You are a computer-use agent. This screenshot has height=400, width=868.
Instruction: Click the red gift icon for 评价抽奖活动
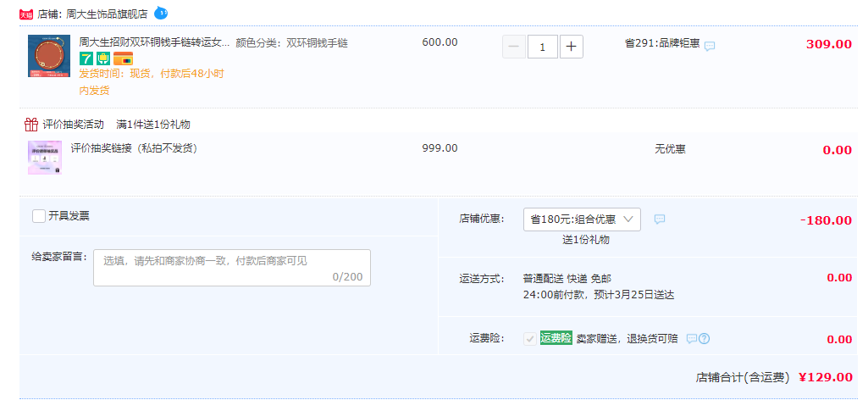coord(31,124)
